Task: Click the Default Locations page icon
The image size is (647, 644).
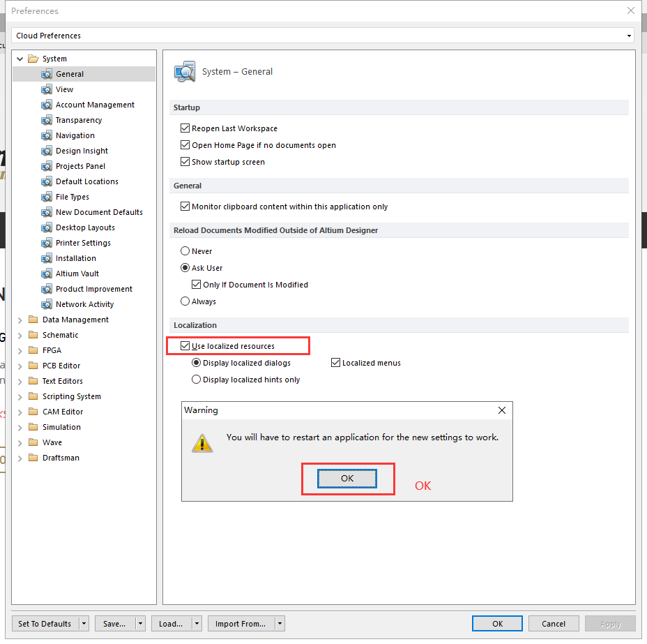Action: pyautogui.click(x=47, y=181)
